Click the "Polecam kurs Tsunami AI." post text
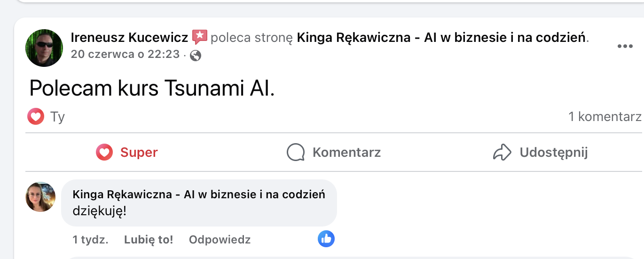Viewport: 644px width, 259px height. (x=152, y=88)
